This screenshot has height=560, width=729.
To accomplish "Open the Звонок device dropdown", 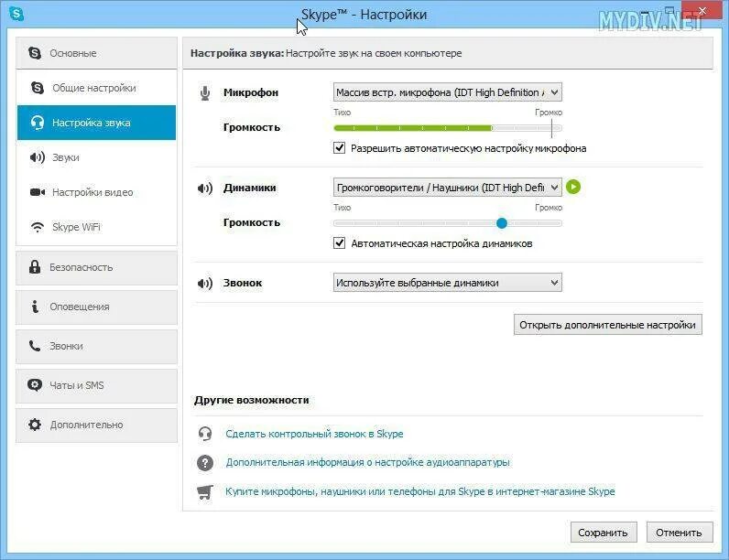I will pyautogui.click(x=447, y=283).
